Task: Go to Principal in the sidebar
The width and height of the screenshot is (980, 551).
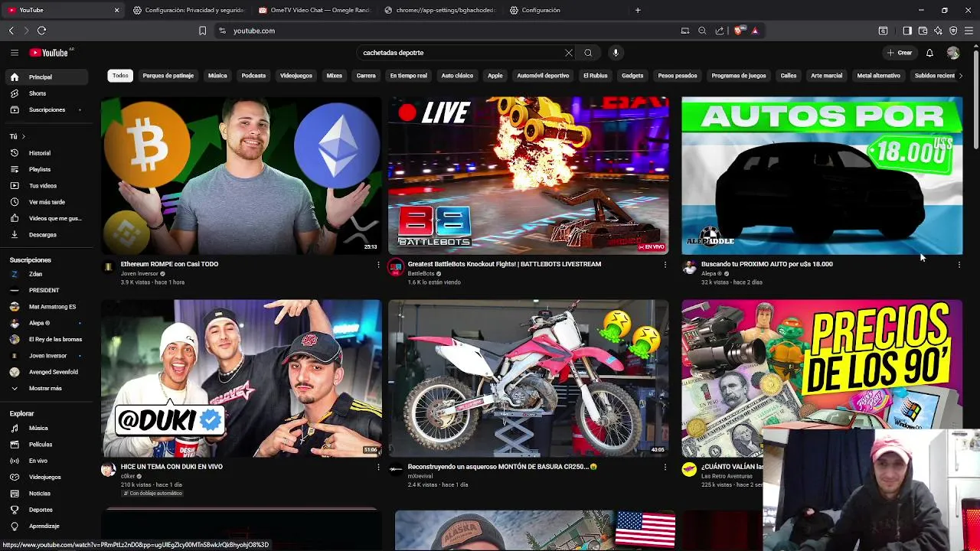Action: click(x=46, y=77)
